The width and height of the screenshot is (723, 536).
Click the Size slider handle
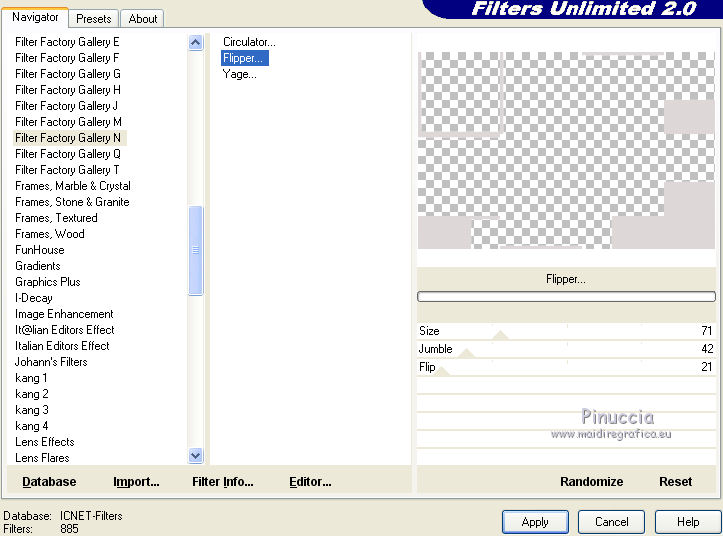(500, 335)
